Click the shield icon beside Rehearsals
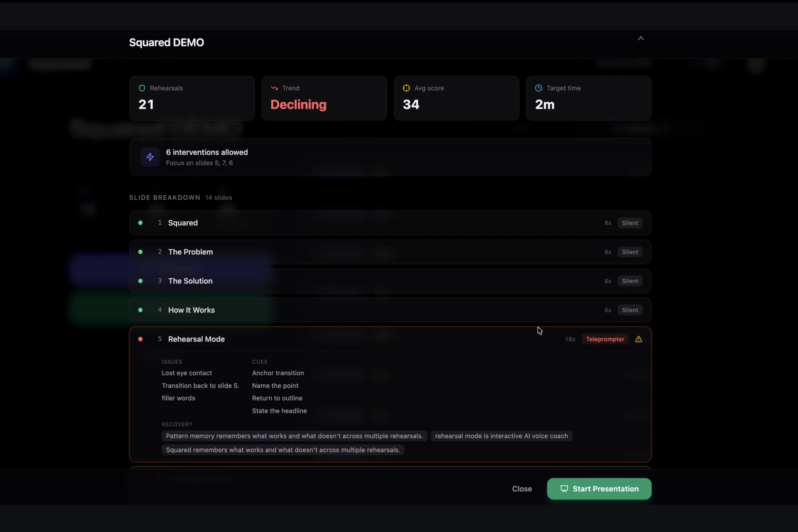The height and width of the screenshot is (532, 798). point(142,88)
